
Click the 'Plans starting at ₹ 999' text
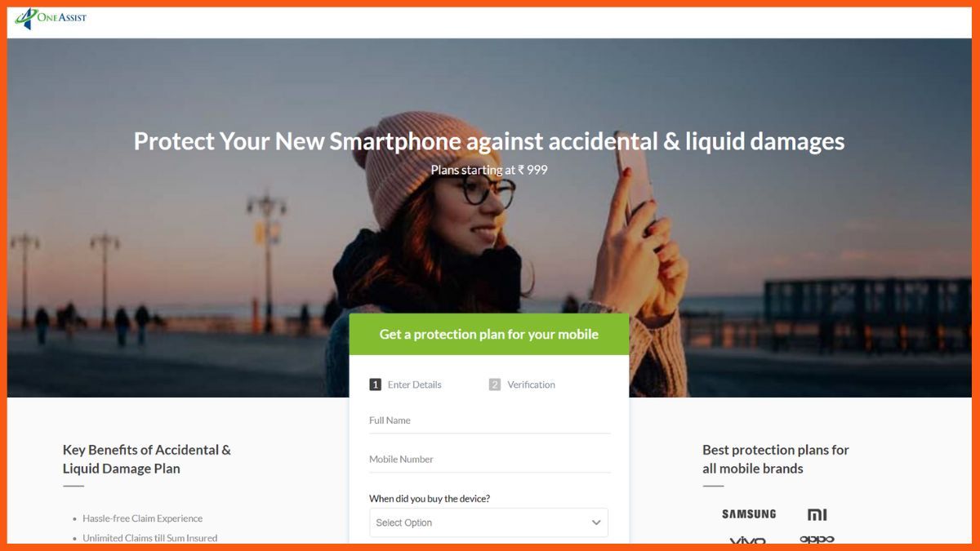pos(489,170)
